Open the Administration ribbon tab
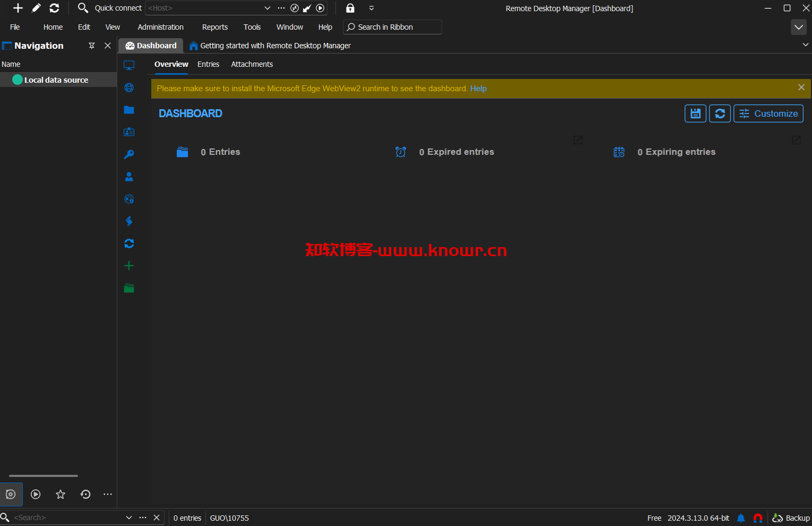 click(160, 27)
